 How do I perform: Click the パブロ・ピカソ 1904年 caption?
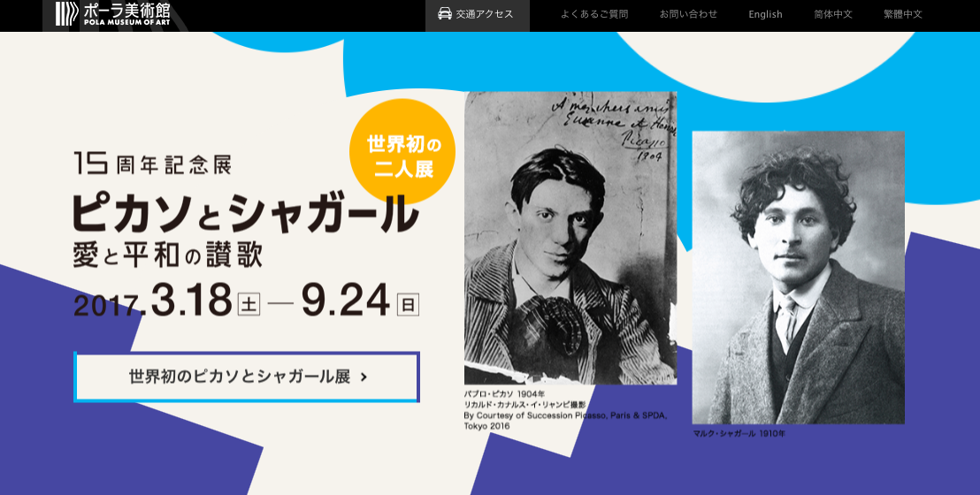coord(504,394)
